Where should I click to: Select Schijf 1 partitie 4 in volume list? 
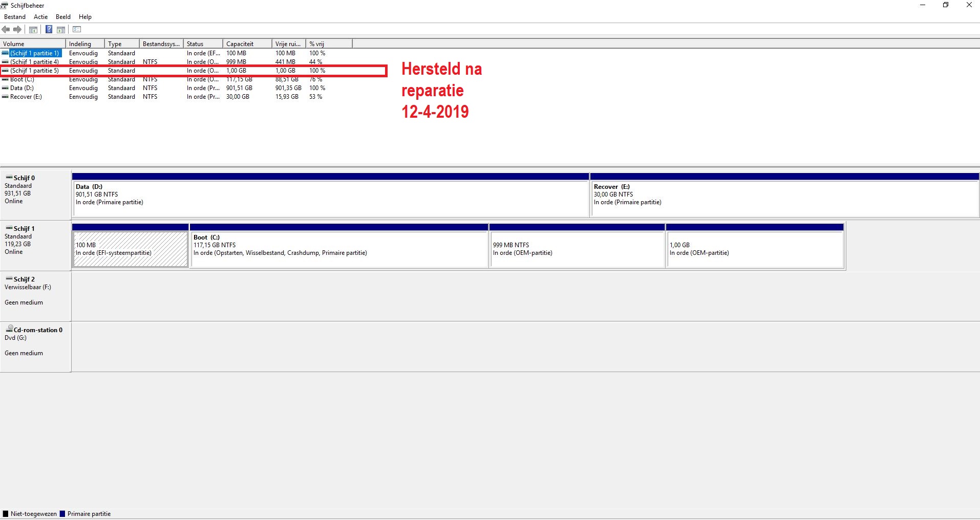(34, 62)
